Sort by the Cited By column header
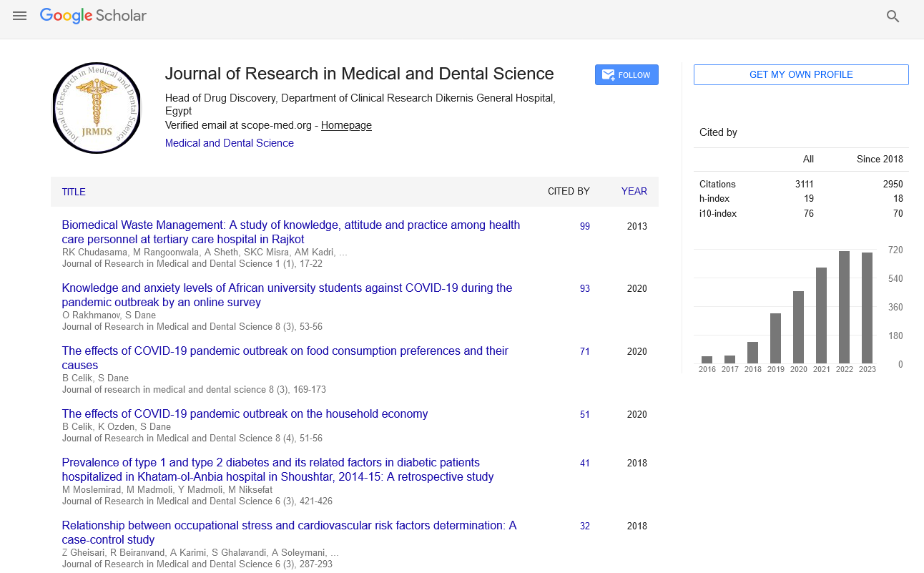This screenshot has height=573, width=924. (x=569, y=191)
